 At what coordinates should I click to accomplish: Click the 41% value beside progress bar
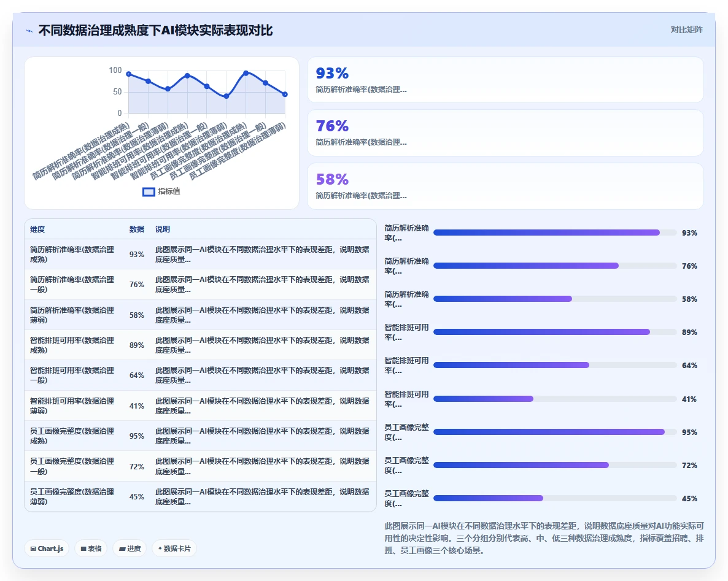689,399
